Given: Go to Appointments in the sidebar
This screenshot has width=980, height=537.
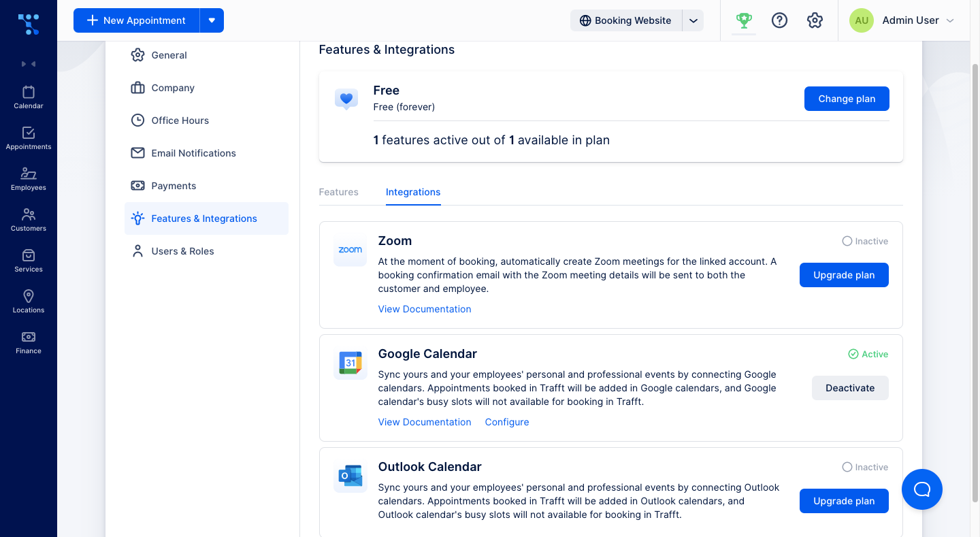Looking at the screenshot, I should point(29,137).
